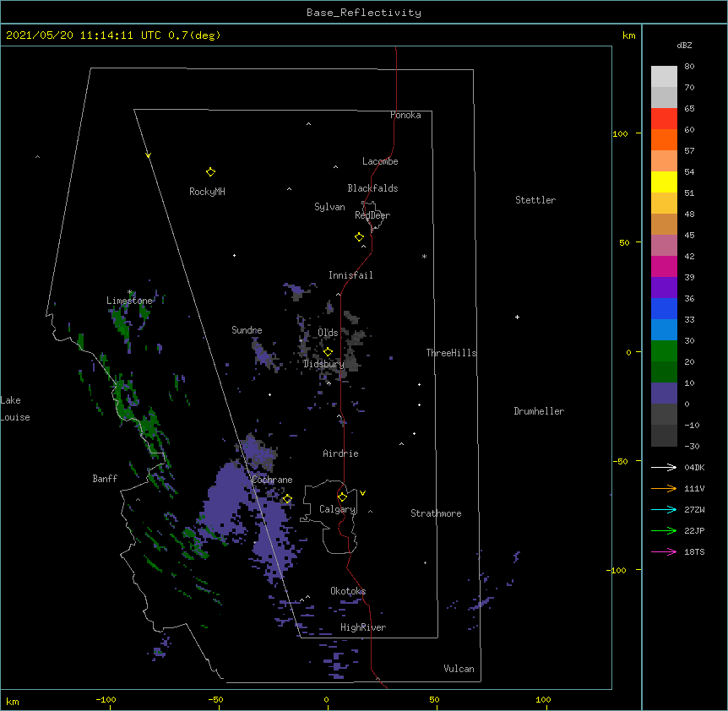Click the RockyMH label
Image resolution: width=728 pixels, height=711 pixels.
click(x=207, y=192)
